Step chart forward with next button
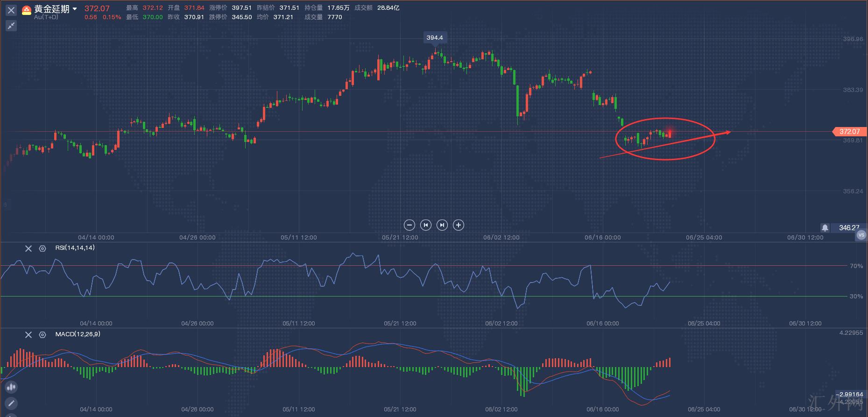The image size is (868, 417). 442,225
